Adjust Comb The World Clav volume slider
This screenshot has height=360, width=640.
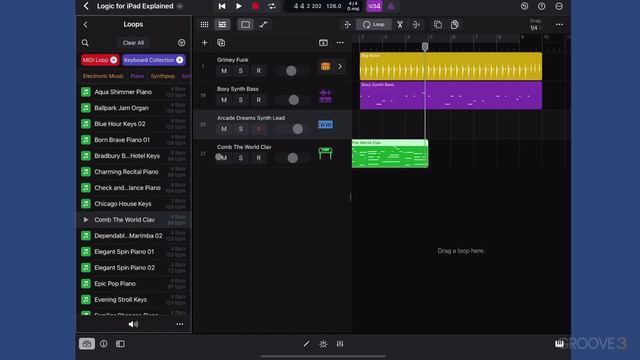coord(292,158)
